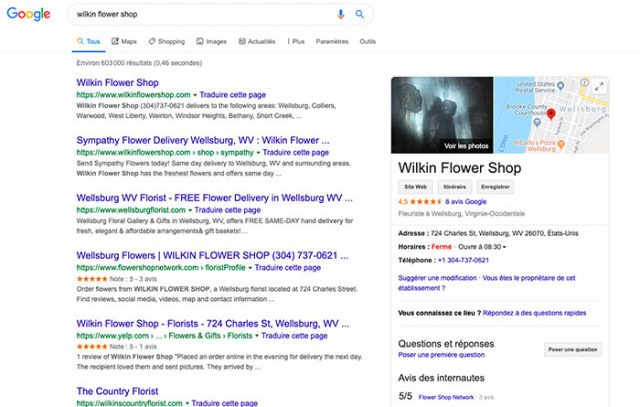
Task: Open the Wellsburg map thumbnail
Action: pos(551,115)
